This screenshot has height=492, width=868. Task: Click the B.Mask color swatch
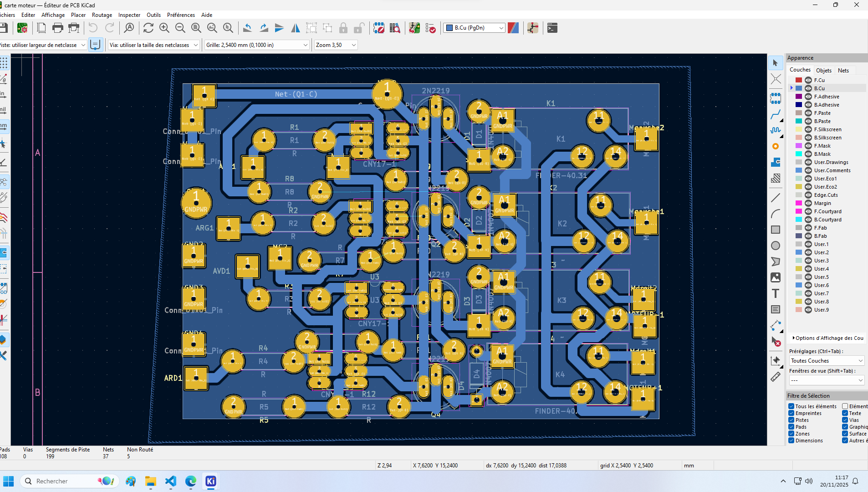click(x=798, y=154)
